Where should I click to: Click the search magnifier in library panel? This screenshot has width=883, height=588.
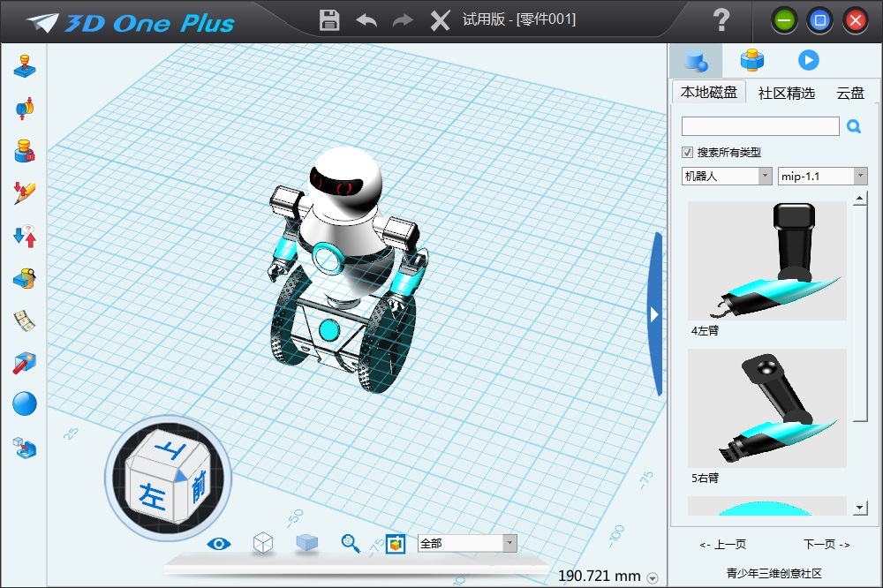click(854, 126)
